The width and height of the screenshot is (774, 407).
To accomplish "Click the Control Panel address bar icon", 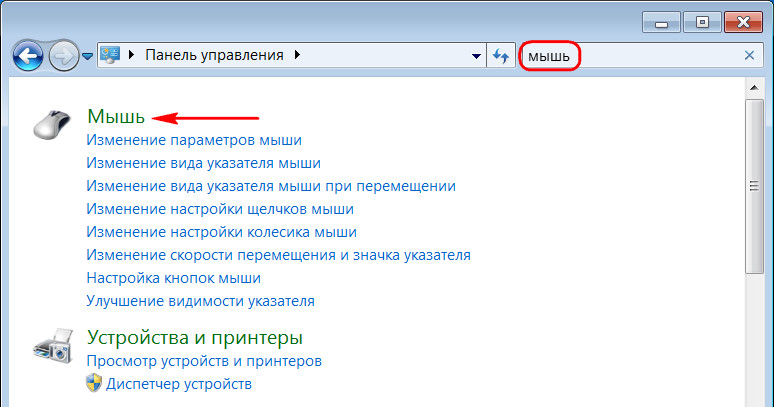I will click(x=110, y=55).
